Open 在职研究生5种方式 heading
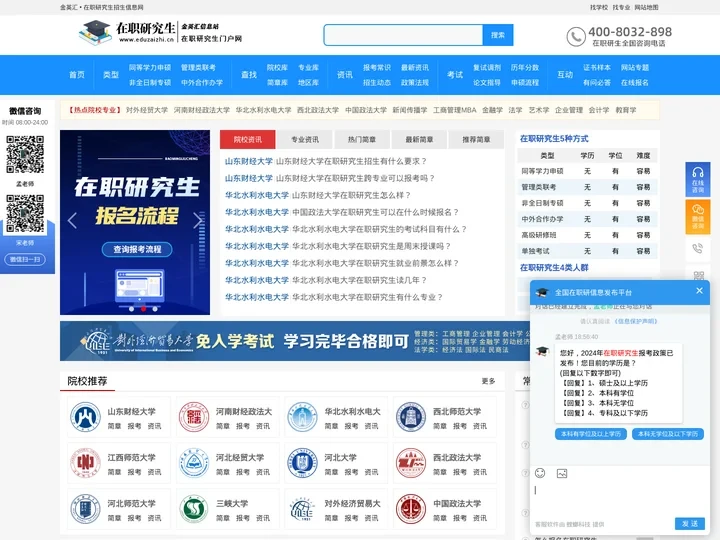 (554, 139)
